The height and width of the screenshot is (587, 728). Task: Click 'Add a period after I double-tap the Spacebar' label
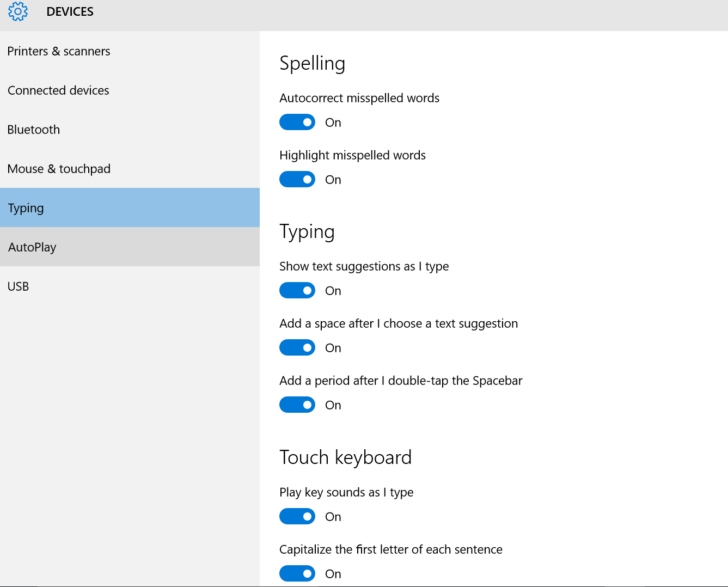(401, 381)
